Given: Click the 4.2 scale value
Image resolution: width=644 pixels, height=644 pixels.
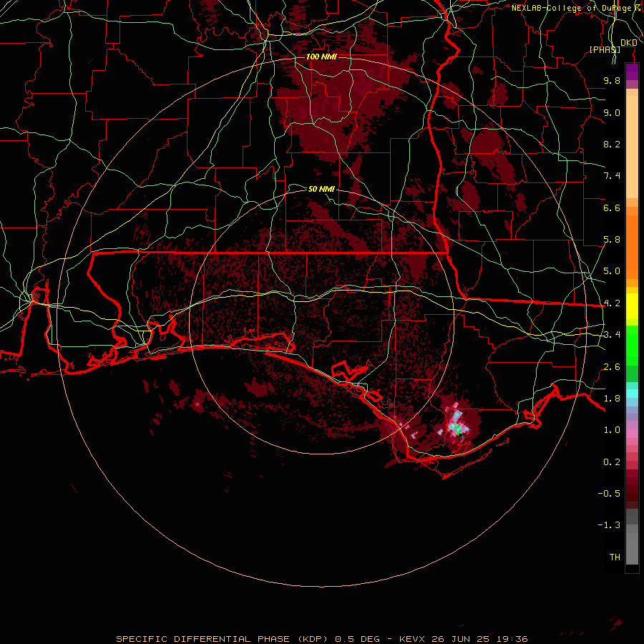Looking at the screenshot, I should point(612,303).
